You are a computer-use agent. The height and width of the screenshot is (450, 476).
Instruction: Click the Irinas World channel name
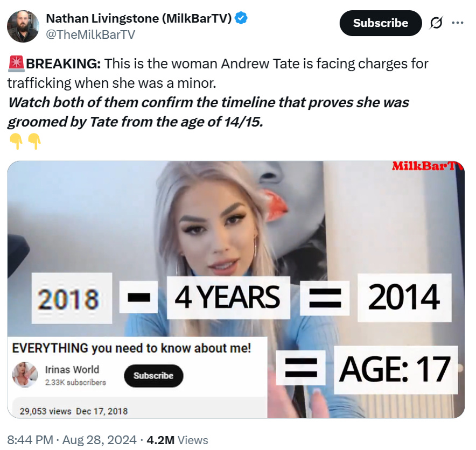pos(72,370)
